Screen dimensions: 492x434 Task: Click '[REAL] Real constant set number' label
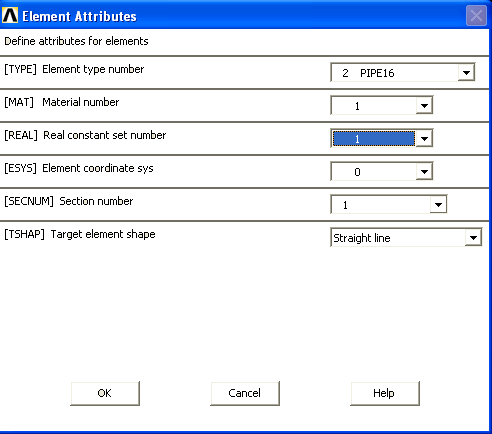[85, 135]
